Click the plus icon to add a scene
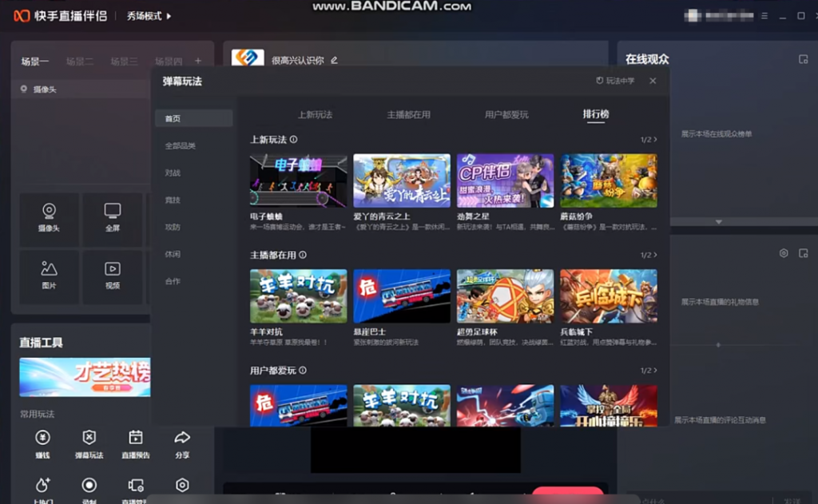 [x=198, y=61]
